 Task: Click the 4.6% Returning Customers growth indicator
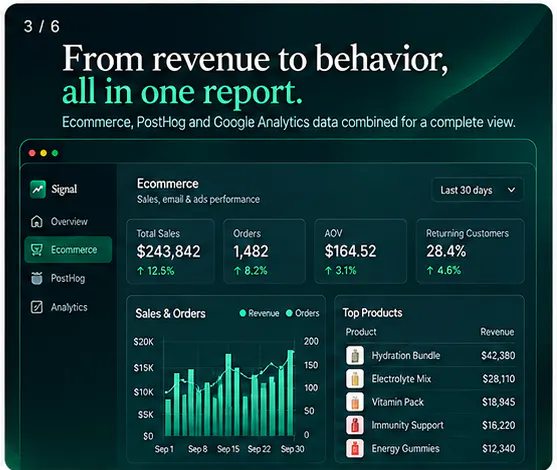(443, 270)
